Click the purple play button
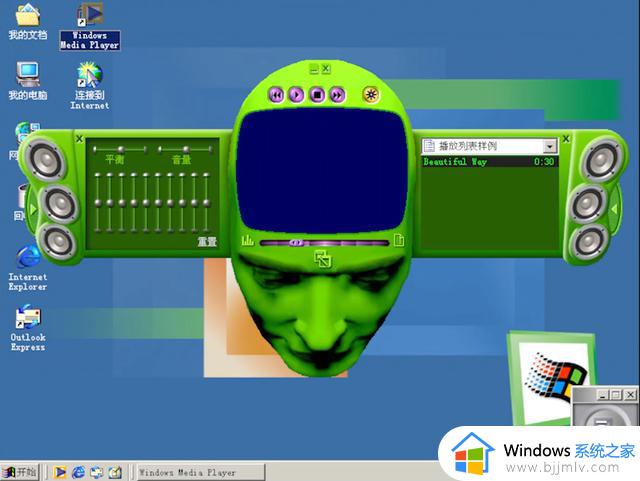This screenshot has width=640, height=481. tap(296, 95)
